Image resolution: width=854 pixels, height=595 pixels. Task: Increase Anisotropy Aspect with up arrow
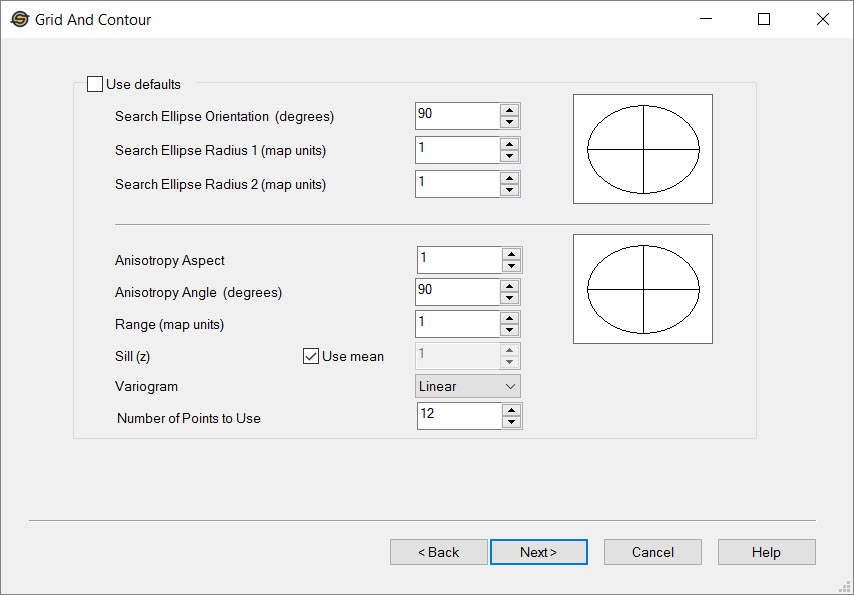pos(511,254)
